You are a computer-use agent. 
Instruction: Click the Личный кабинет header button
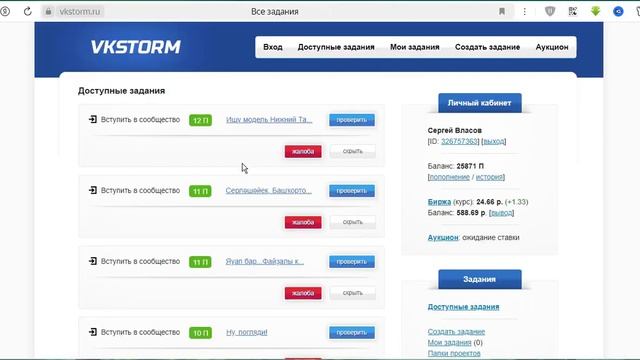480,103
